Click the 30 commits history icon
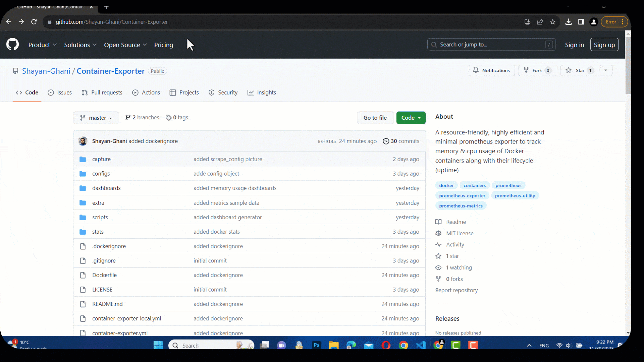The width and height of the screenshot is (644, 362). coord(386,141)
